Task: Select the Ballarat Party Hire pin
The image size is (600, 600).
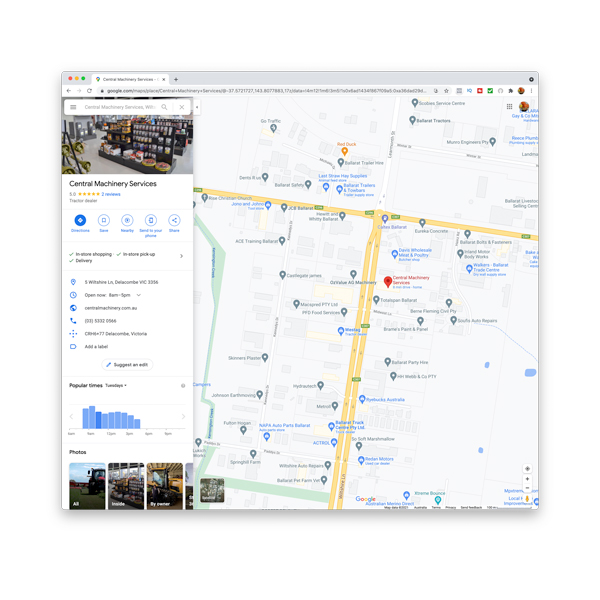Action: click(x=388, y=362)
